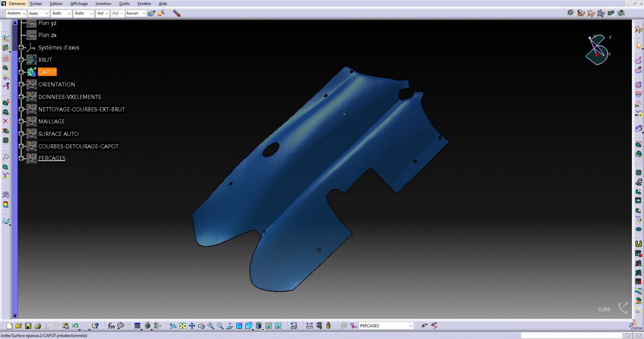Click the Zoom In magnifier icon

[x=211, y=326]
